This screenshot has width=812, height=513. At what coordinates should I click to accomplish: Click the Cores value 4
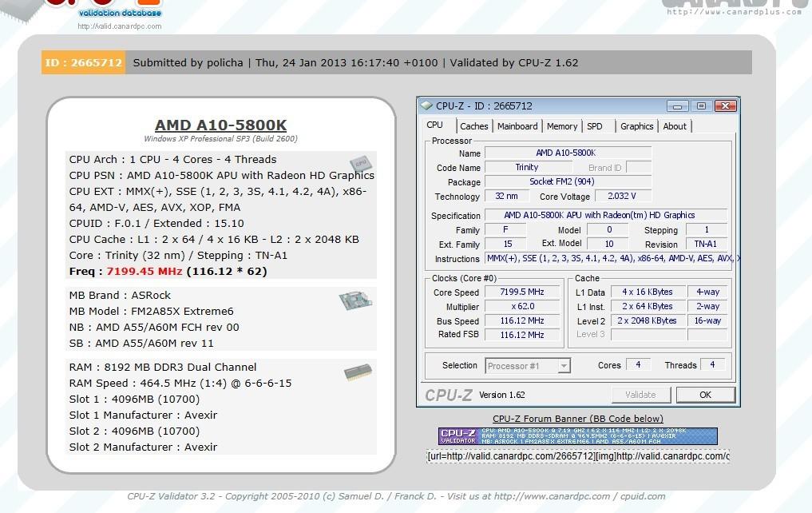click(x=638, y=365)
